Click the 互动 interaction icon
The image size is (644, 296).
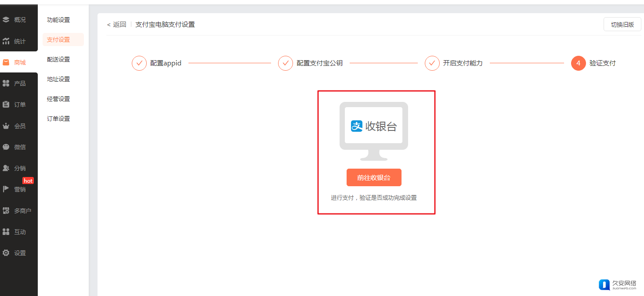6,232
